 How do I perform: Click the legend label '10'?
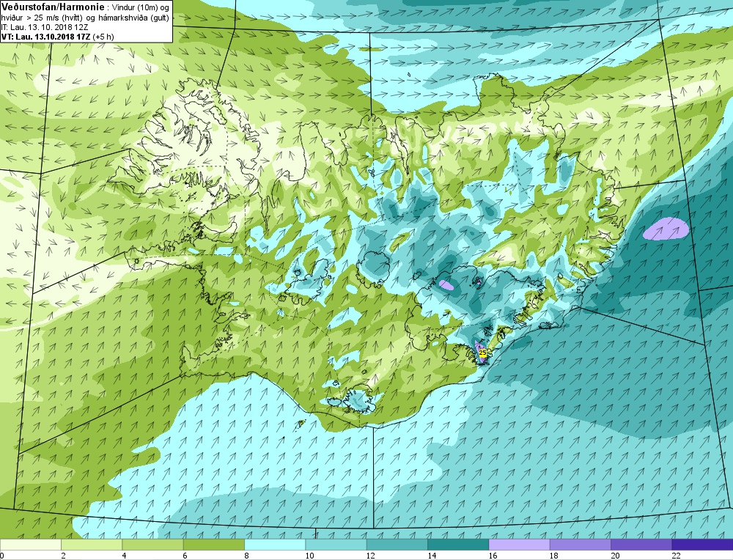[309, 556]
